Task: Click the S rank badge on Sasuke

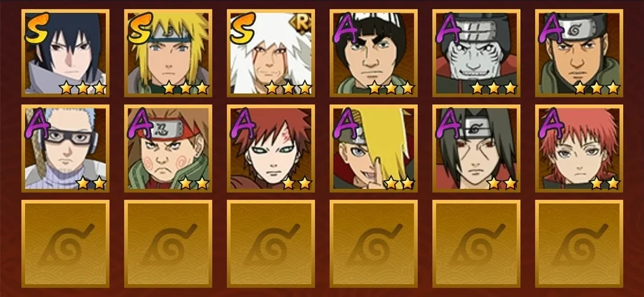Action: tap(37, 28)
